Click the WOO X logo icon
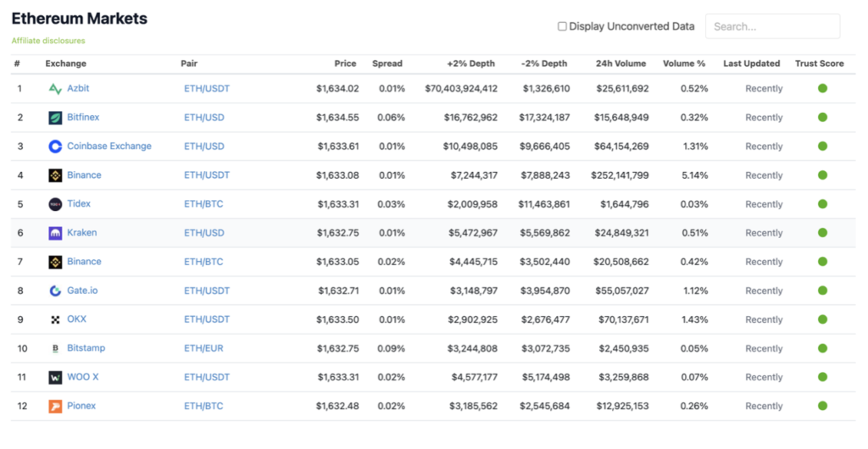 pyautogui.click(x=55, y=377)
